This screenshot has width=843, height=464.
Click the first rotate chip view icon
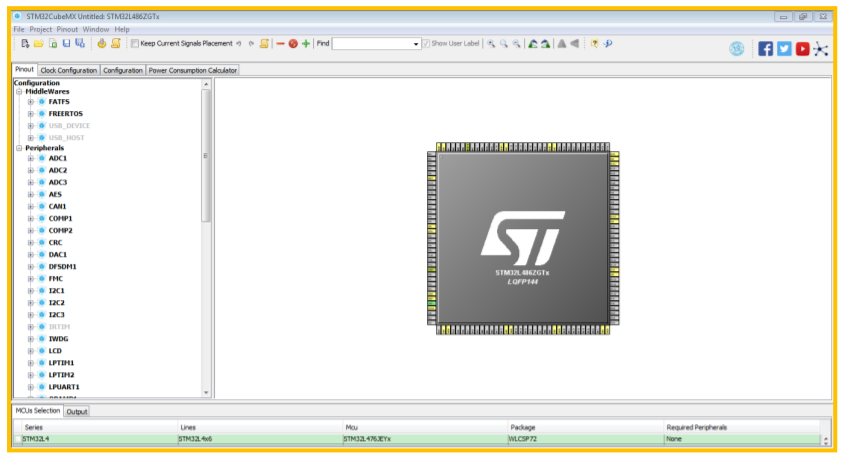click(533, 44)
